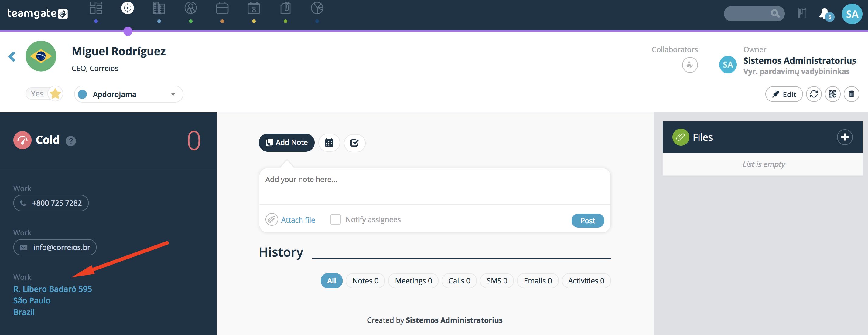The image size is (868, 335).
Task: Open the SA user avatar menu
Action: [x=852, y=14]
